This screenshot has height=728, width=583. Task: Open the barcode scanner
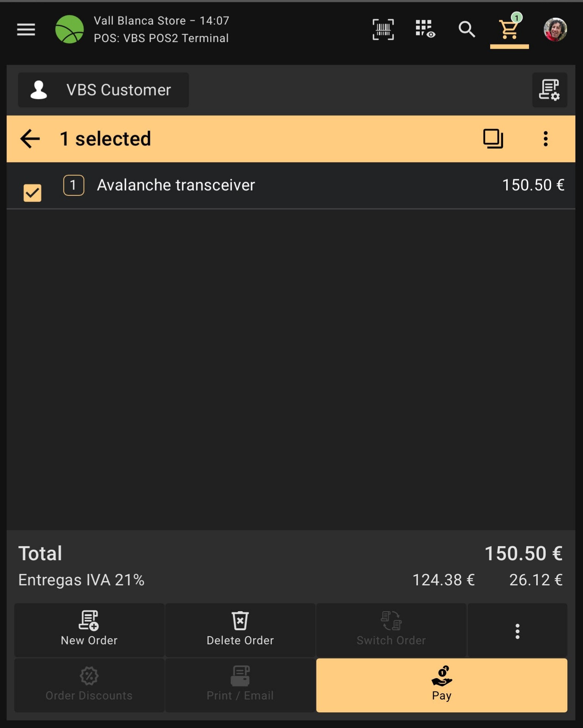coord(383,29)
